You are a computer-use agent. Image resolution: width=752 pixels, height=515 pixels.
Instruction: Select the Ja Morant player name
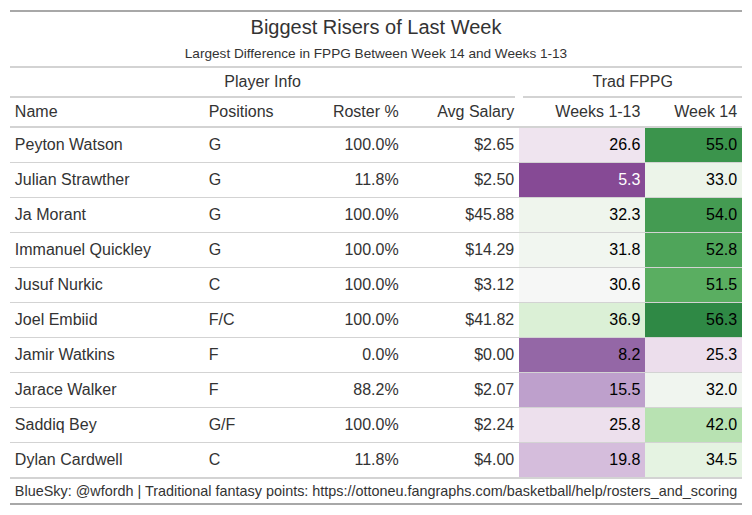coord(51,215)
